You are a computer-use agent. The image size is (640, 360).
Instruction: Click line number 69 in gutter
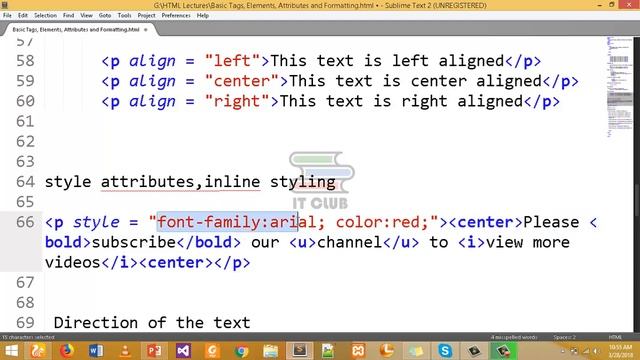(x=25, y=322)
